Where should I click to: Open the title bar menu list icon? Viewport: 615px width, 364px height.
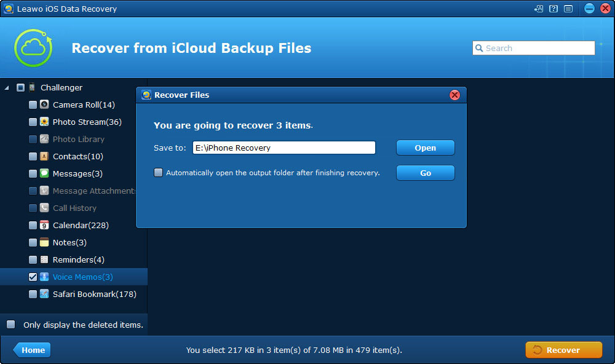[568, 9]
